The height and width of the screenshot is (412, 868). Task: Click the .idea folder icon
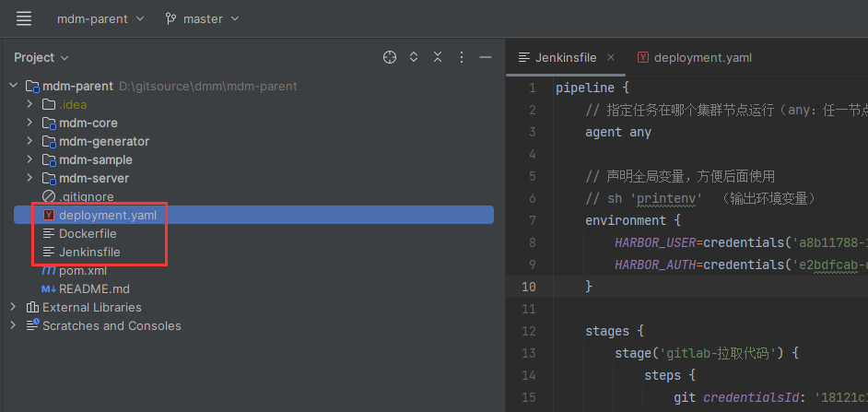coord(49,104)
